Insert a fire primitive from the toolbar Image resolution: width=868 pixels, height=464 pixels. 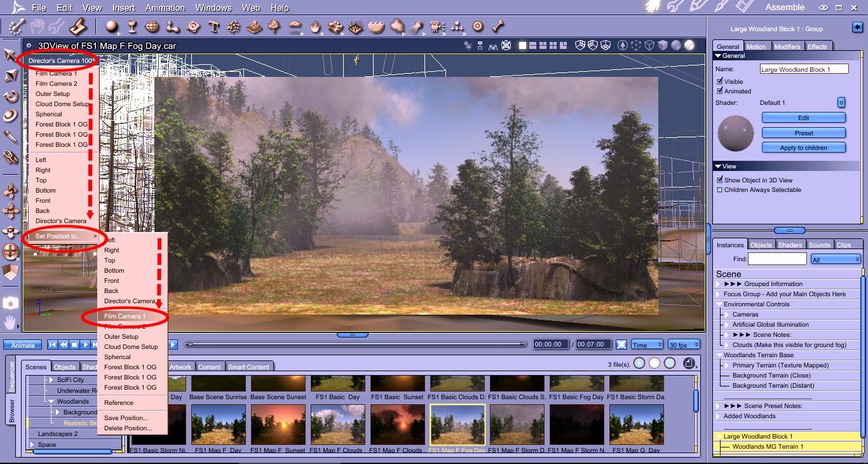click(315, 27)
